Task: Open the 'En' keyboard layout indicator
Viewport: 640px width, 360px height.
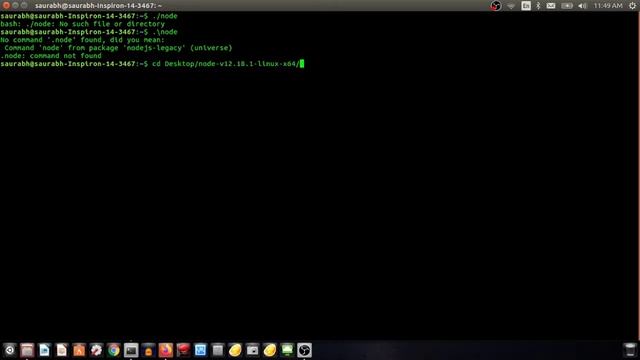Action: point(526,6)
